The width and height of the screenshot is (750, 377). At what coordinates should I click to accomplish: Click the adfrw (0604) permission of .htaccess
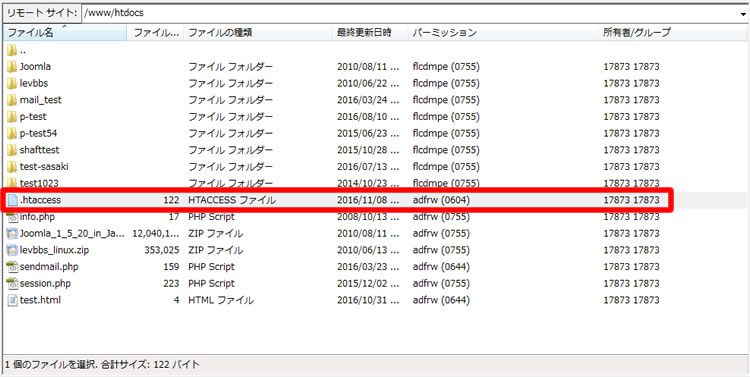click(441, 200)
